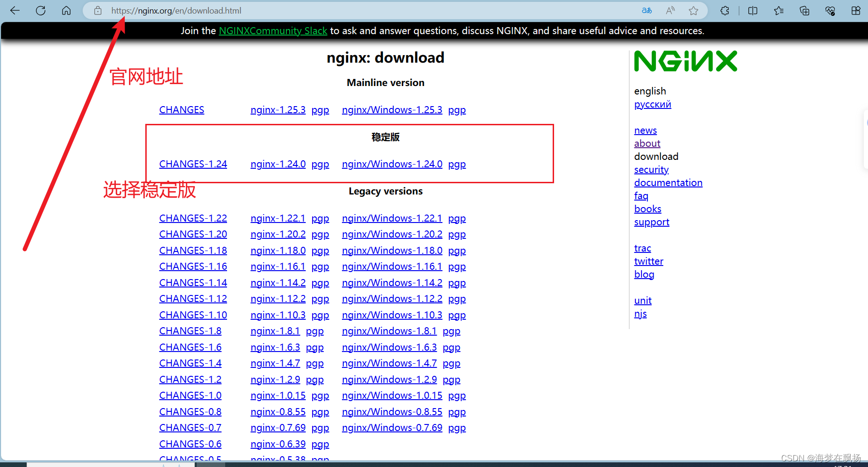Open the extensions puzzle icon

725,10
